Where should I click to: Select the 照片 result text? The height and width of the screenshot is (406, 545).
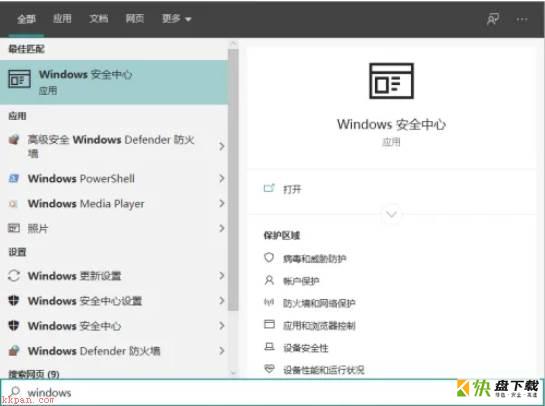pos(38,228)
